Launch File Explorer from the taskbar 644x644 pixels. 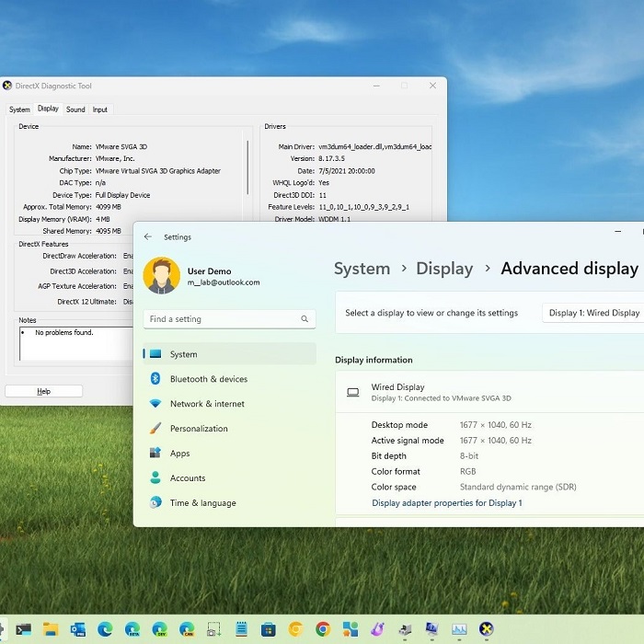(x=51, y=629)
